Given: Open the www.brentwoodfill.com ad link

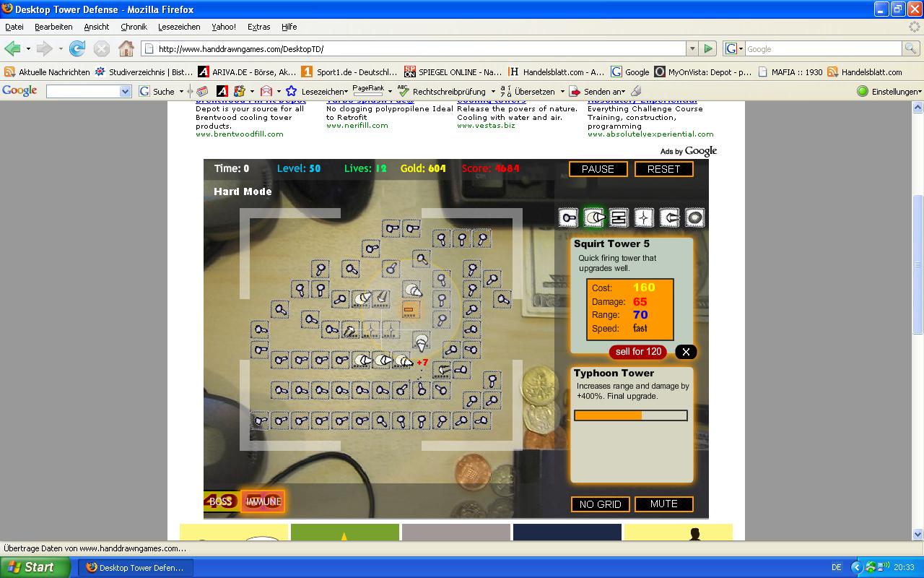Looking at the screenshot, I should [240, 134].
